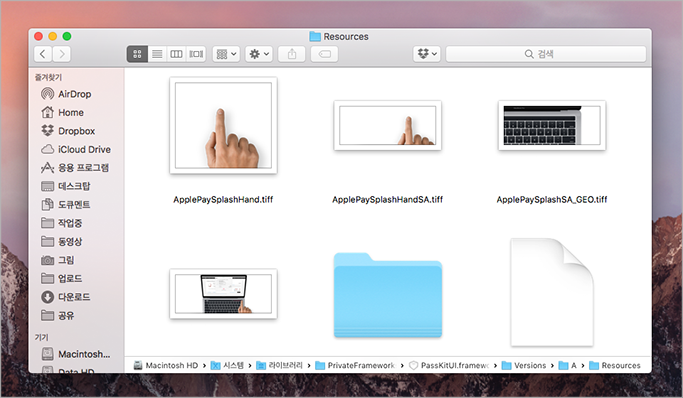Open the Dropbox toolbar dropdown

(x=427, y=54)
